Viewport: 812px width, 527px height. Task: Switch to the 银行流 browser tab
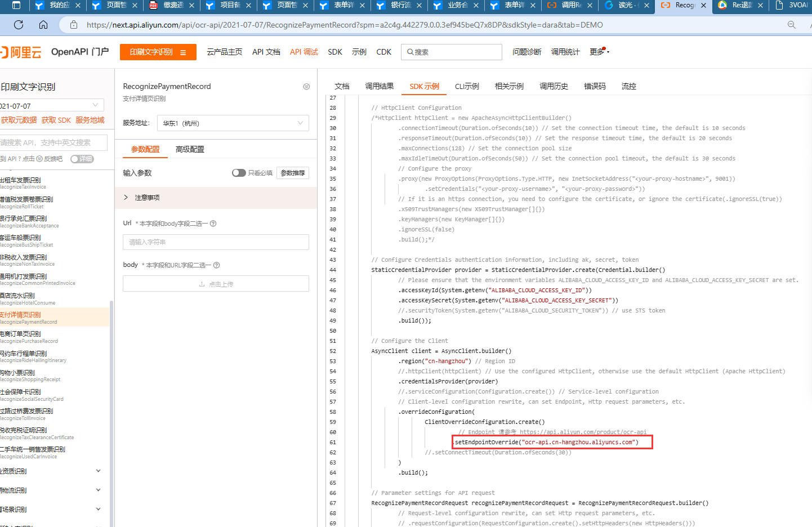[x=399, y=5]
